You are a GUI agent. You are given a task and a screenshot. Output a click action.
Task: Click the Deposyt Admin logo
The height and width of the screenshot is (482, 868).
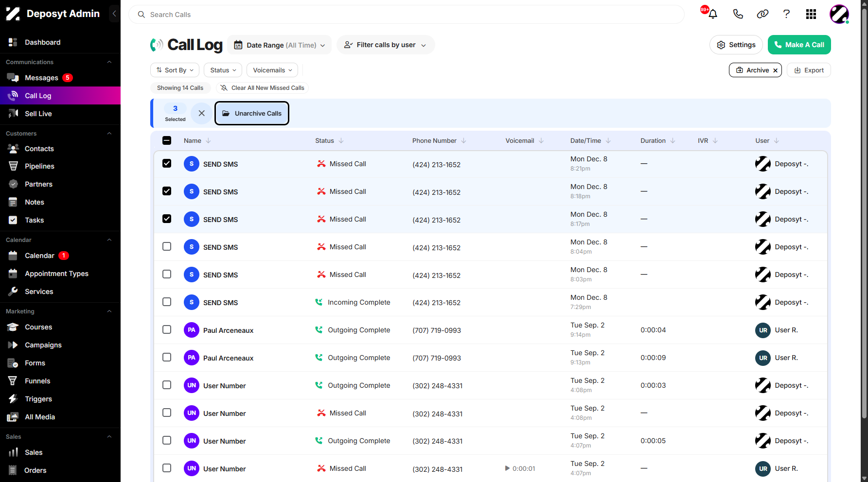click(53, 14)
